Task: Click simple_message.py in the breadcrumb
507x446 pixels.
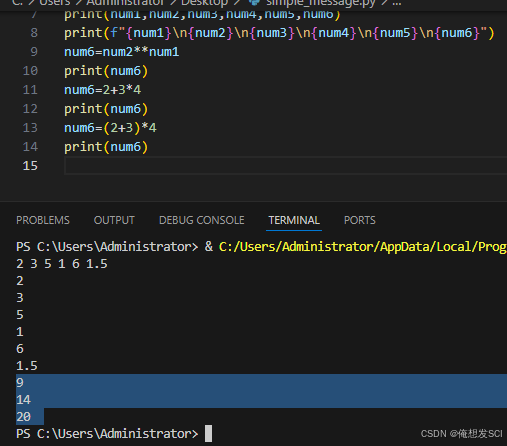Action: click(321, 3)
